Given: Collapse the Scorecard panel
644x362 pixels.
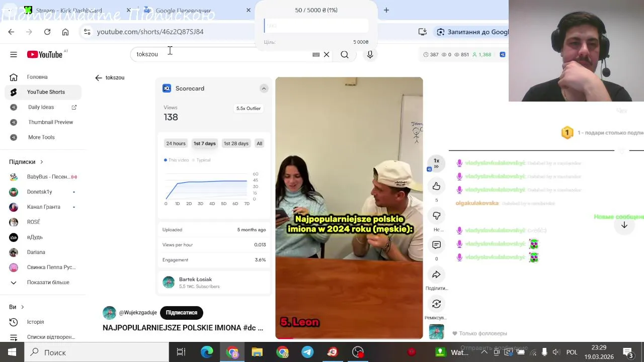Looking at the screenshot, I should click(x=264, y=88).
